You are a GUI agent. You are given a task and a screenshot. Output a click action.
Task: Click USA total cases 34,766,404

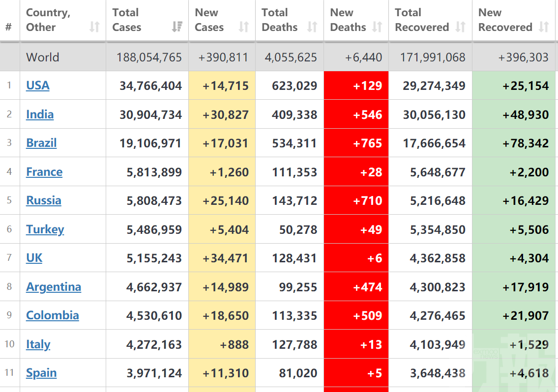[150, 86]
